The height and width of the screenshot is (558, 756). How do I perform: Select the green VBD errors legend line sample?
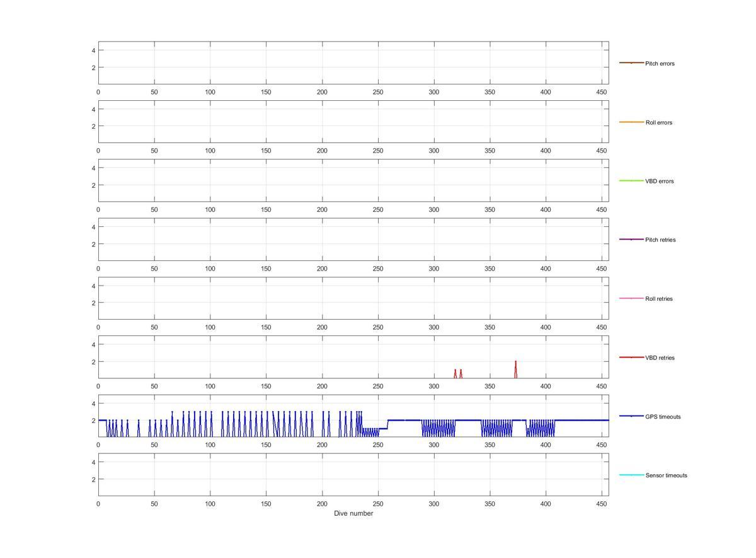[x=631, y=181]
